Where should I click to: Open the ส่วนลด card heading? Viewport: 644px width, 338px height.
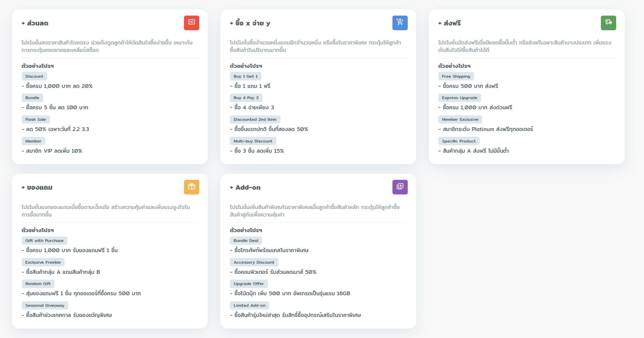[37, 23]
